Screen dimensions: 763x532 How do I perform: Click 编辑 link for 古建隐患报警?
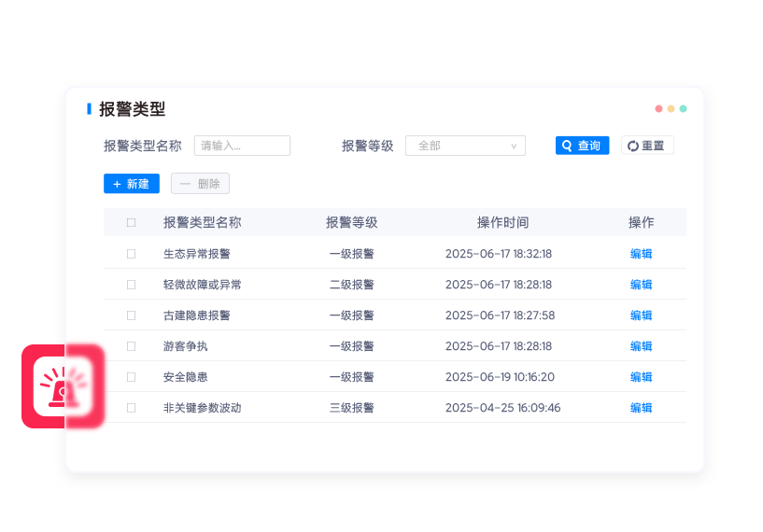pos(641,315)
